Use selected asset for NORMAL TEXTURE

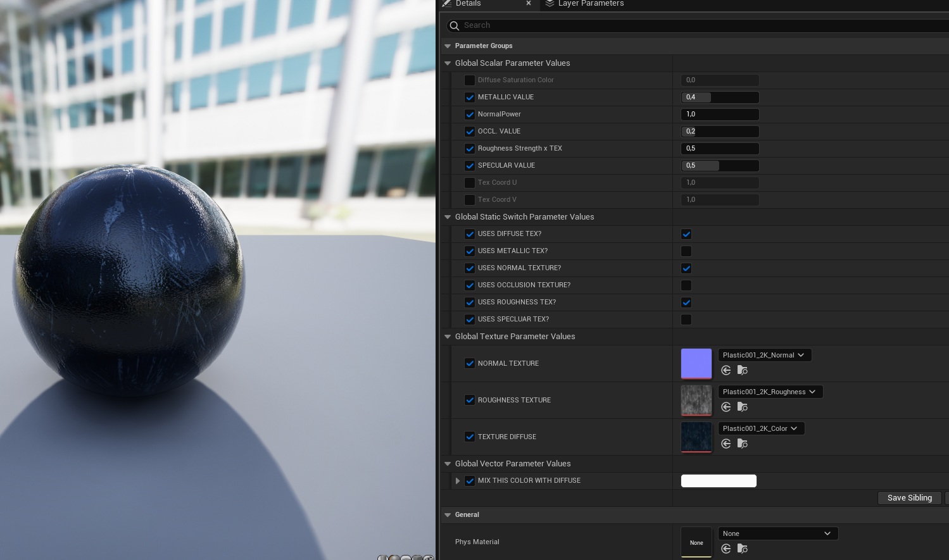726,370
